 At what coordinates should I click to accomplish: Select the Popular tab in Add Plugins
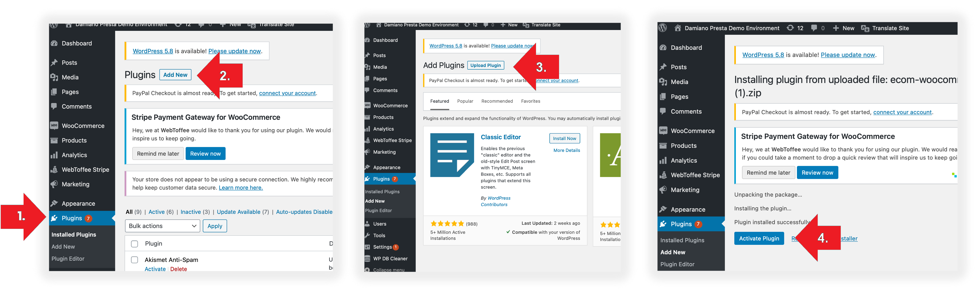(x=465, y=101)
